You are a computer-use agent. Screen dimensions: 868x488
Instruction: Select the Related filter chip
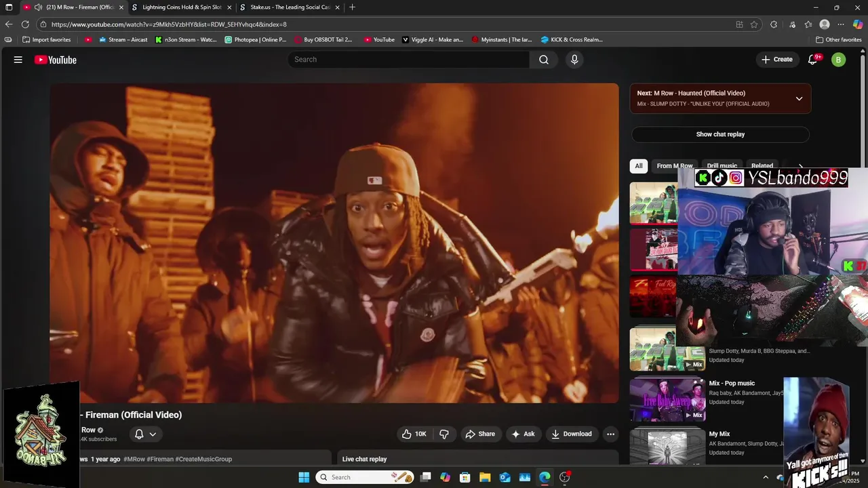click(x=762, y=166)
